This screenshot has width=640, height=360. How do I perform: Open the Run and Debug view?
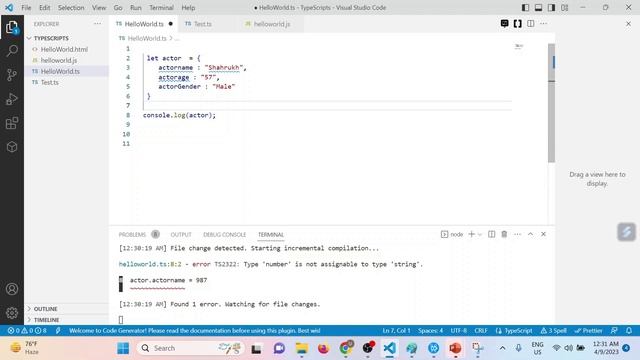pyautogui.click(x=12, y=99)
